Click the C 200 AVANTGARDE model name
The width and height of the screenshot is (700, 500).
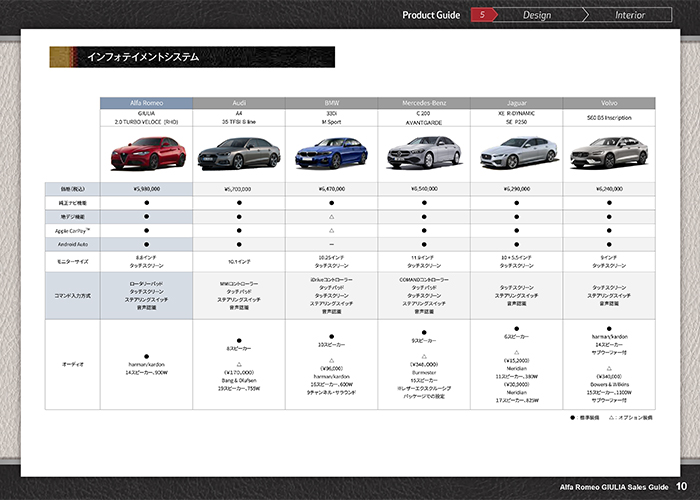pyautogui.click(x=424, y=118)
